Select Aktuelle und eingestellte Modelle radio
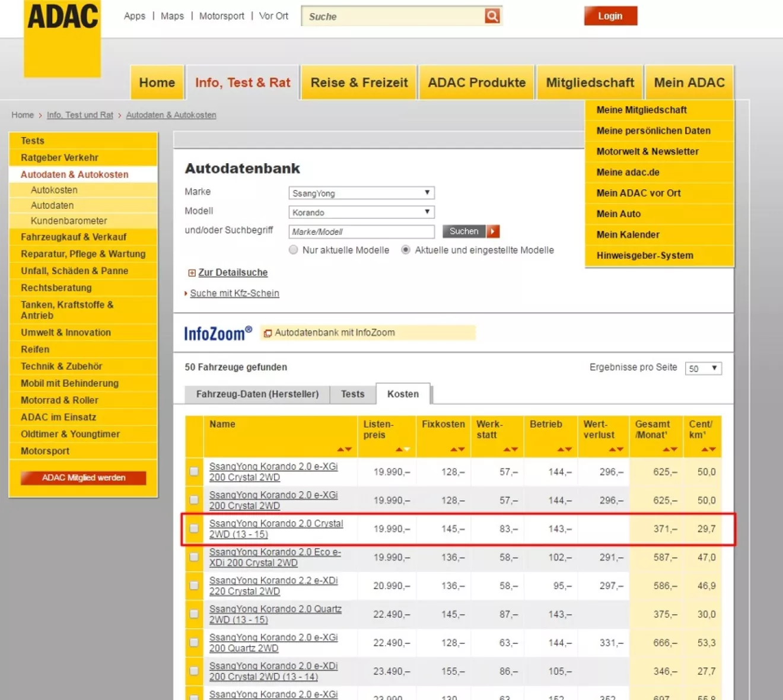 tap(406, 250)
